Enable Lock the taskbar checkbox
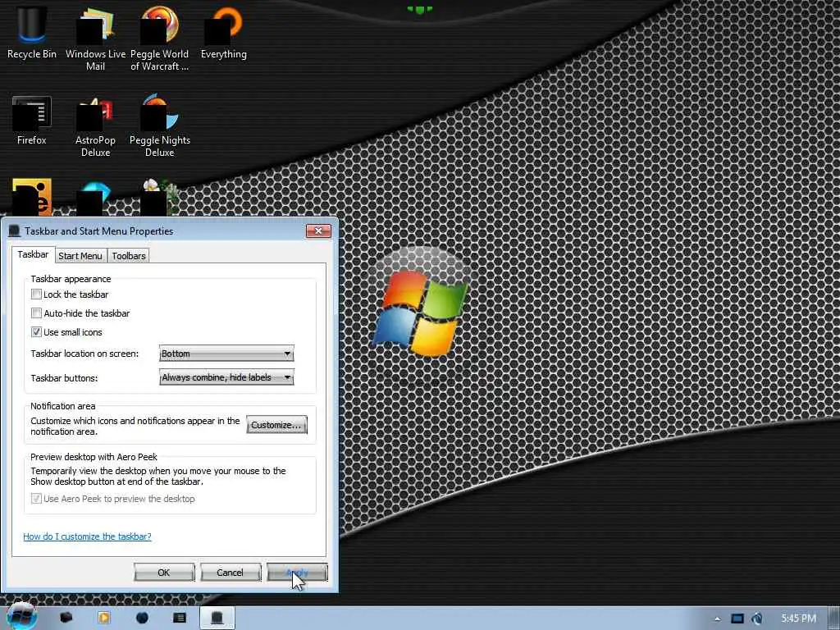Screen dimensions: 840x630 coord(36,294)
